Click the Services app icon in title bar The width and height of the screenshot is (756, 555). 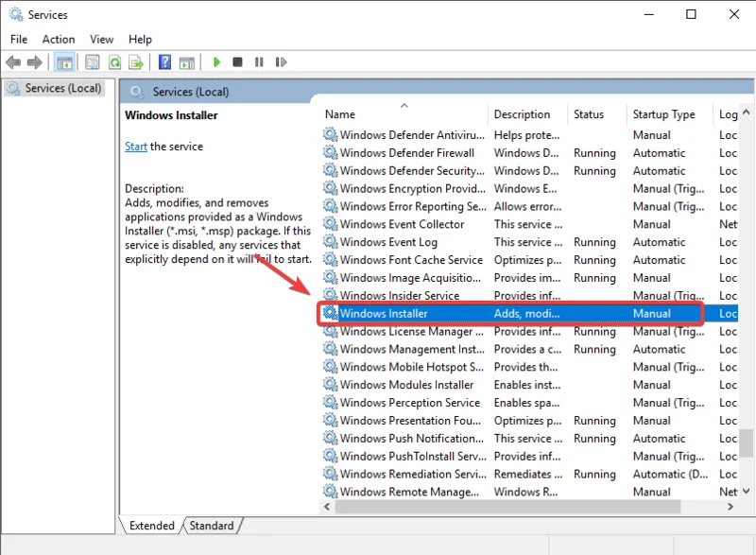[x=15, y=14]
